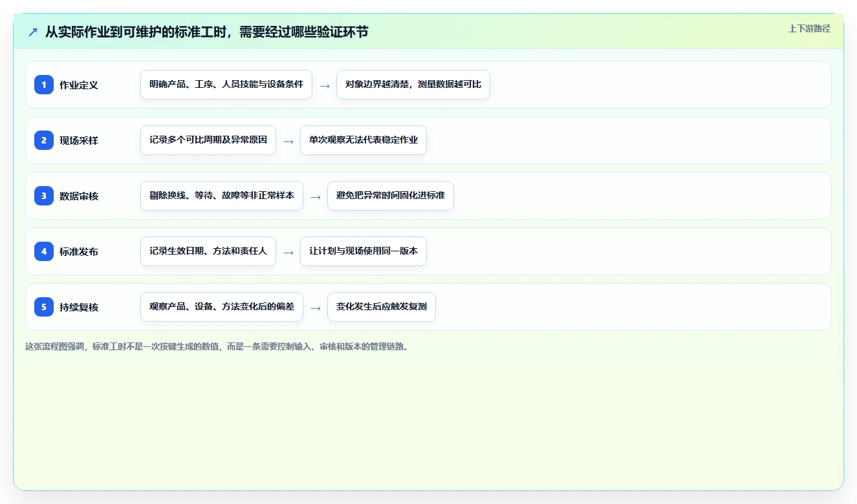Select the 现场采样 step label
Viewport: 857px width, 504px height.
(x=79, y=140)
